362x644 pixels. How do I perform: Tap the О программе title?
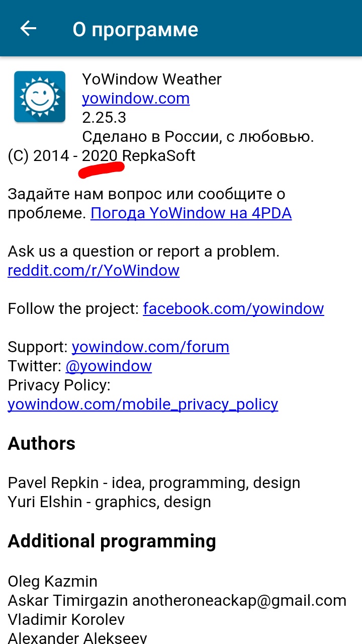[135, 30]
